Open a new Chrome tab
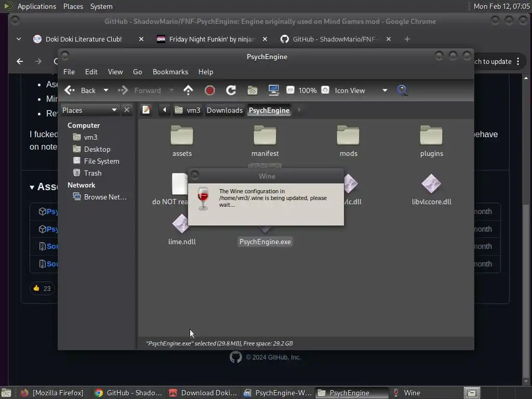532x399 pixels. pyautogui.click(x=407, y=39)
